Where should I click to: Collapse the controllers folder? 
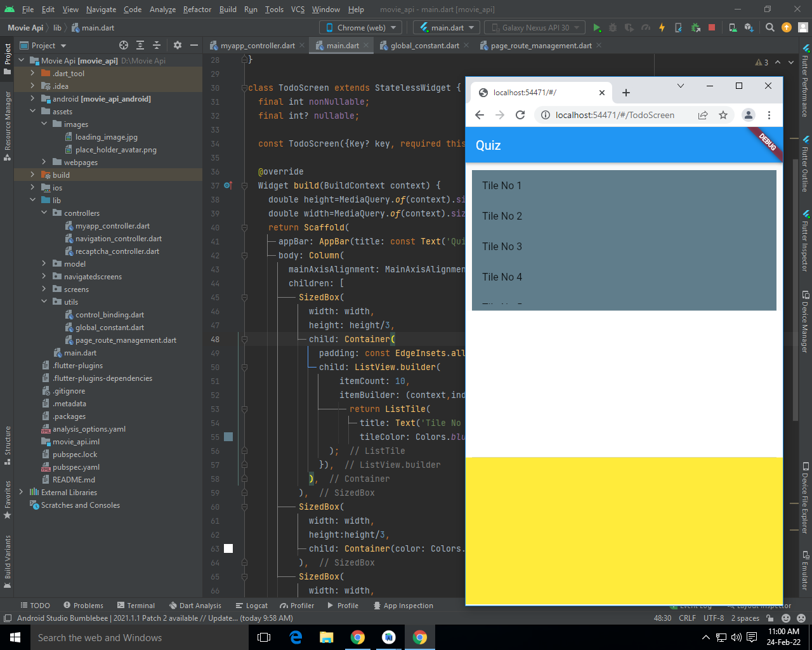(44, 213)
